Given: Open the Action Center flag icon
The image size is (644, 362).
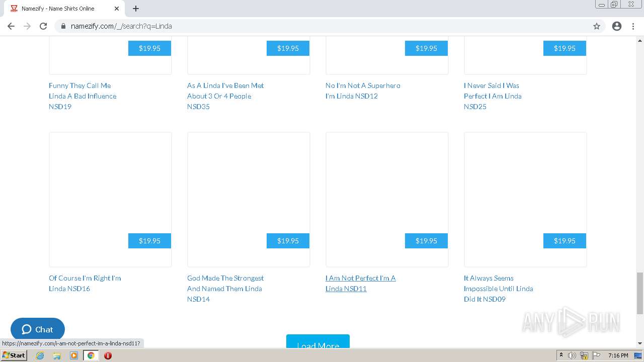Looking at the screenshot, I should pos(595,355).
